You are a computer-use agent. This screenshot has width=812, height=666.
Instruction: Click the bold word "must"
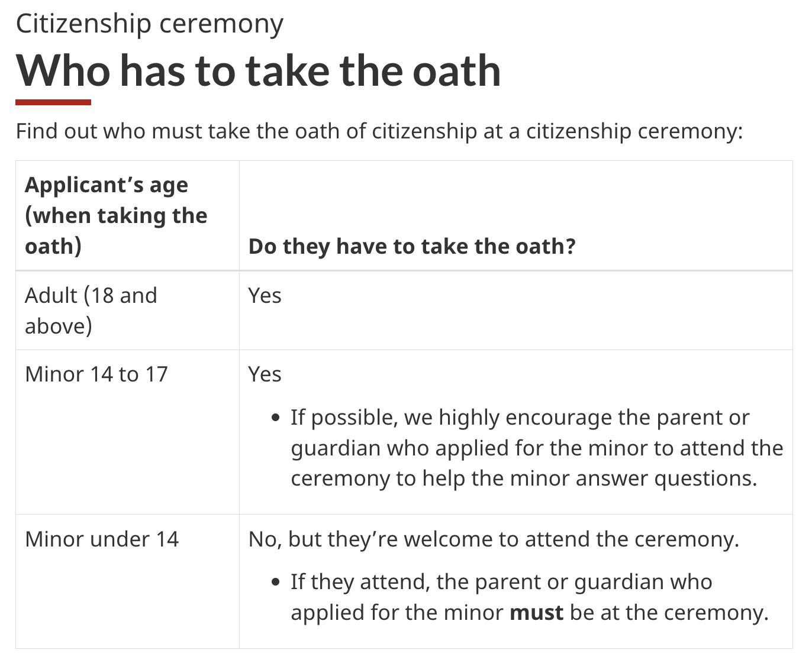[x=536, y=612]
